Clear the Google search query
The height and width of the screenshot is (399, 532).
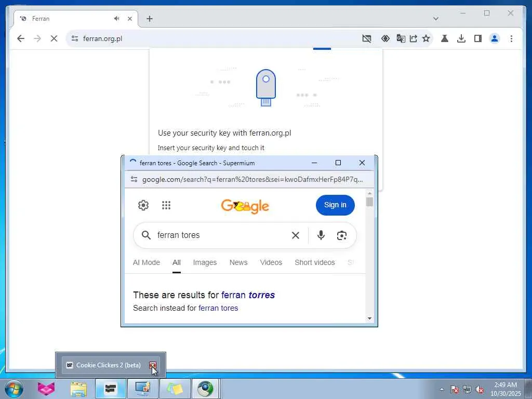tap(296, 235)
